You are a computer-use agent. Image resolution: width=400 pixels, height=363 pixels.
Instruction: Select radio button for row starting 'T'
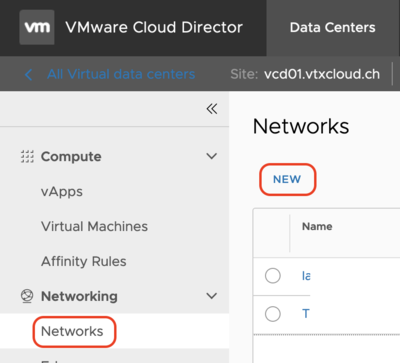pyautogui.click(x=273, y=314)
